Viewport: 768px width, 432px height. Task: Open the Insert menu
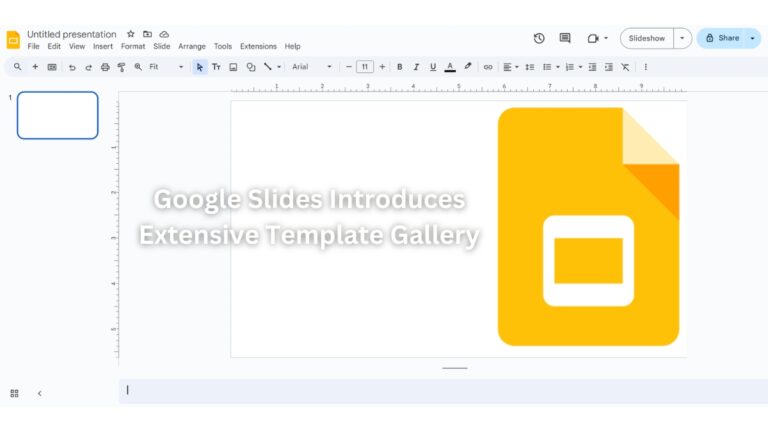pos(103,47)
